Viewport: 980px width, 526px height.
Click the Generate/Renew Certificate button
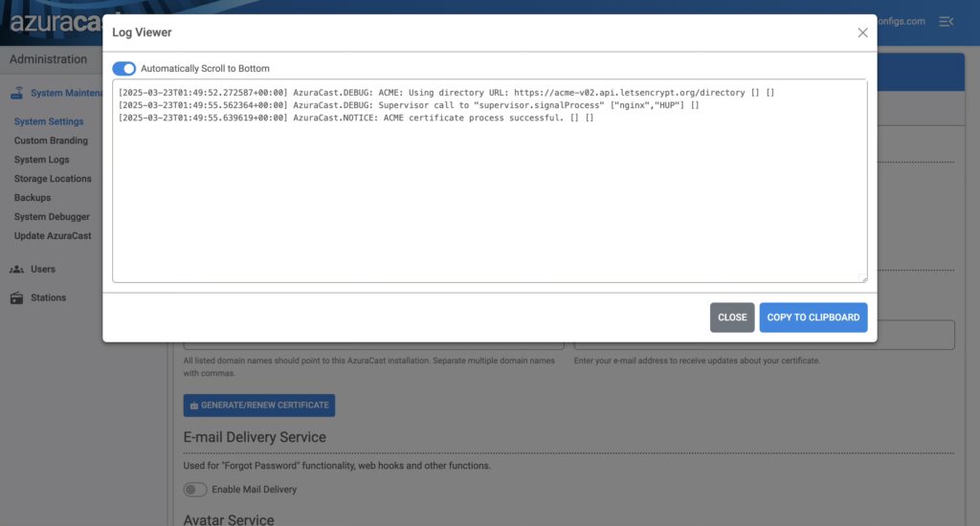point(259,405)
